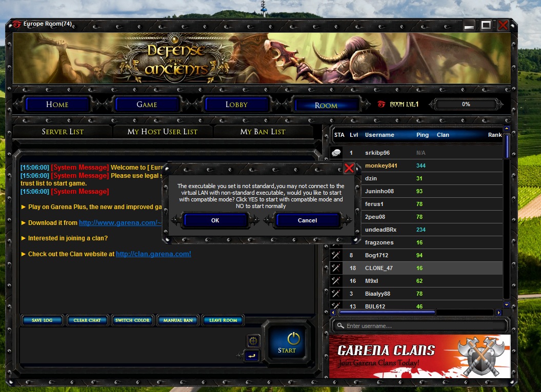The width and height of the screenshot is (541, 392).
Task: Click the Garena logo in the title bar
Action: pos(17,24)
